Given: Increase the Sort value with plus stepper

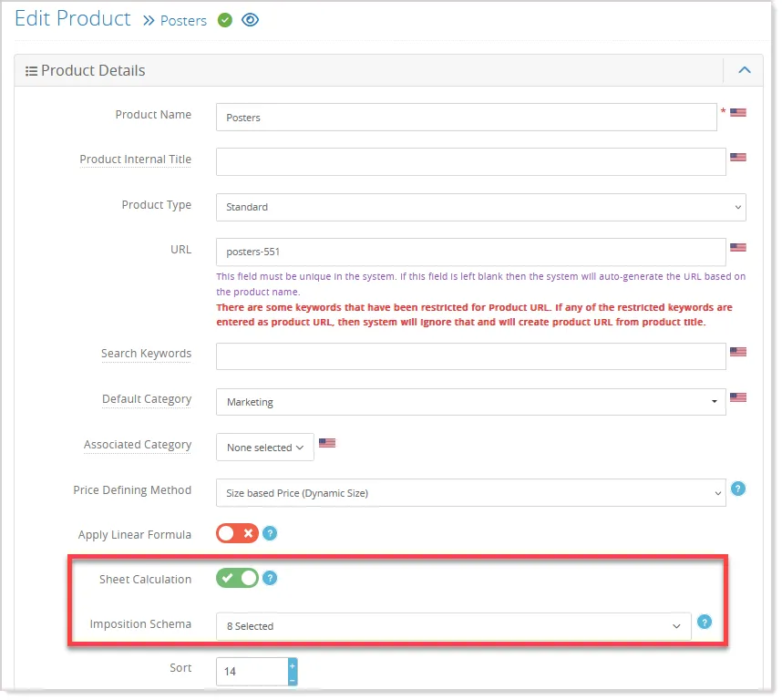Looking at the screenshot, I should pyautogui.click(x=293, y=665).
